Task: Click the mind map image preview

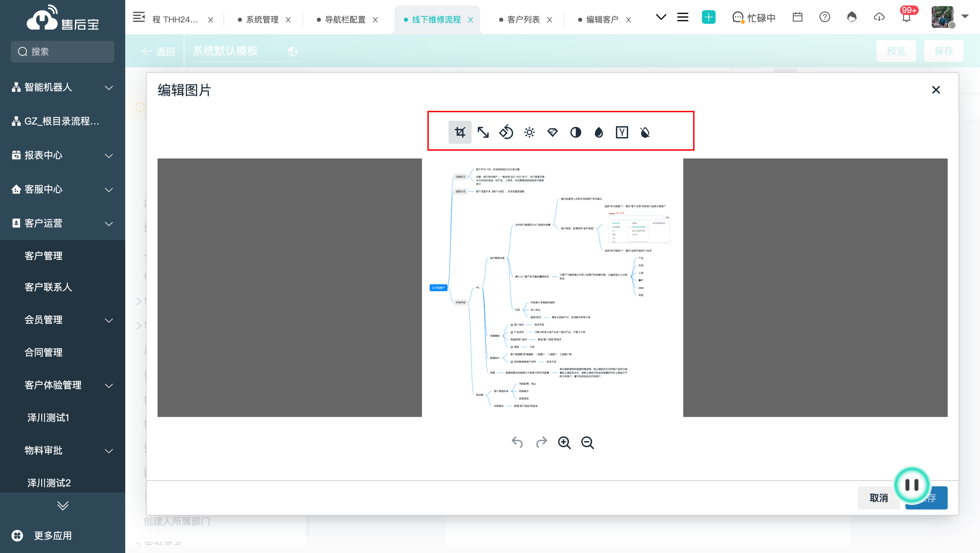Action: coord(552,287)
